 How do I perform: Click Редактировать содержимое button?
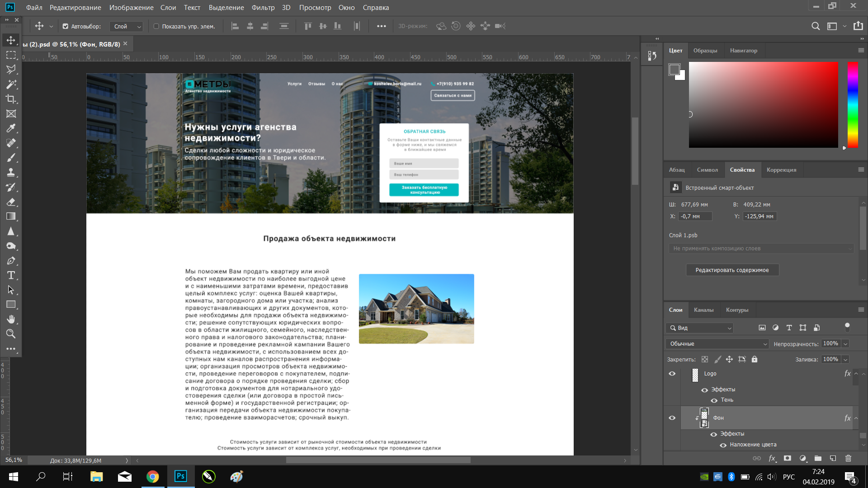pos(732,270)
